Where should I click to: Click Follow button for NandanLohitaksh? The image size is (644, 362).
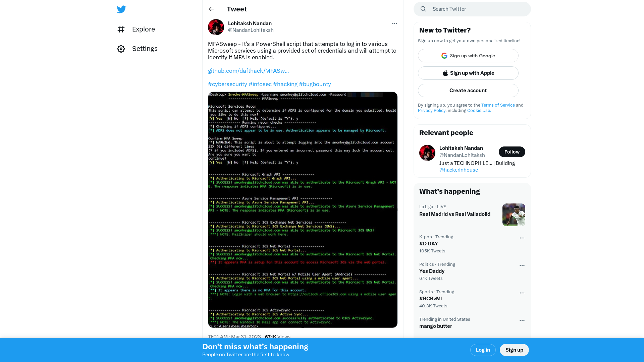click(x=512, y=152)
